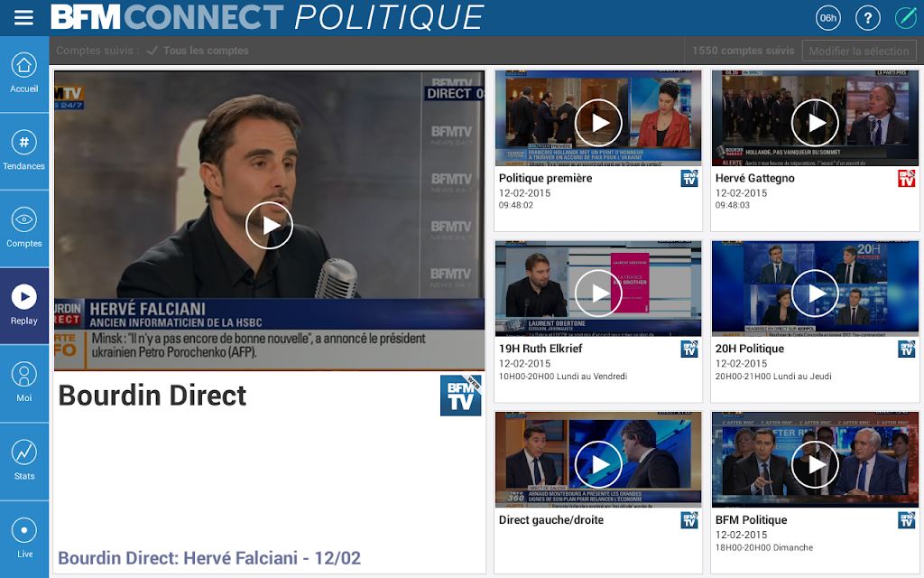Click red BFM TV logo on Hervé Gattegno card
Image resolution: width=924 pixels, height=578 pixels.
pyautogui.click(x=906, y=178)
